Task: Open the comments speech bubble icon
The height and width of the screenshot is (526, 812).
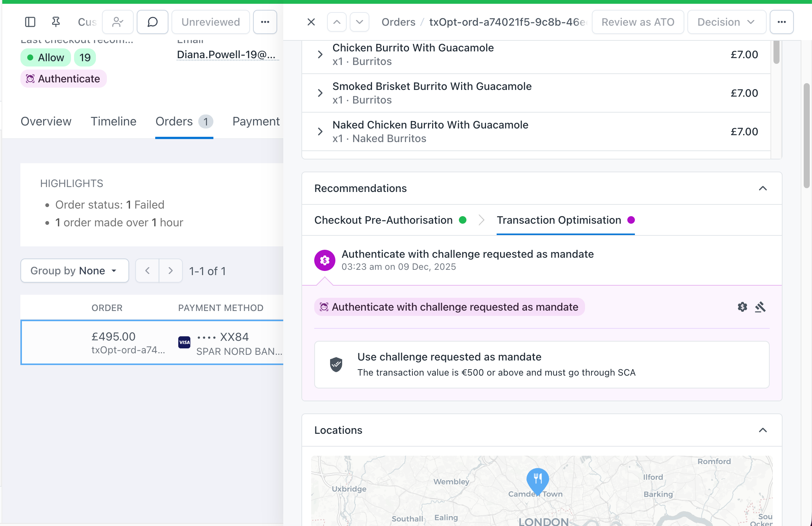Action: click(152, 22)
